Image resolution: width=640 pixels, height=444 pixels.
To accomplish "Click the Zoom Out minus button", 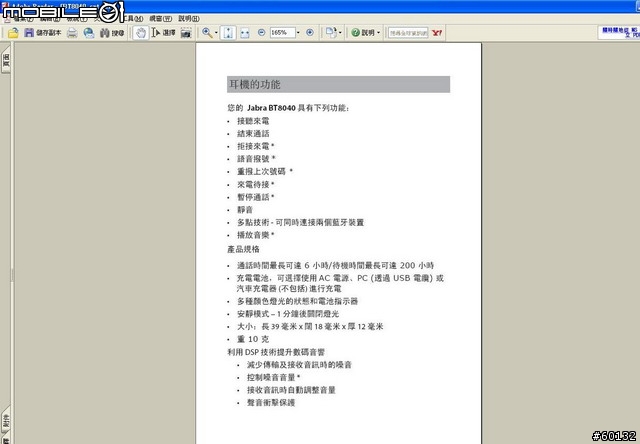I will tap(262, 32).
